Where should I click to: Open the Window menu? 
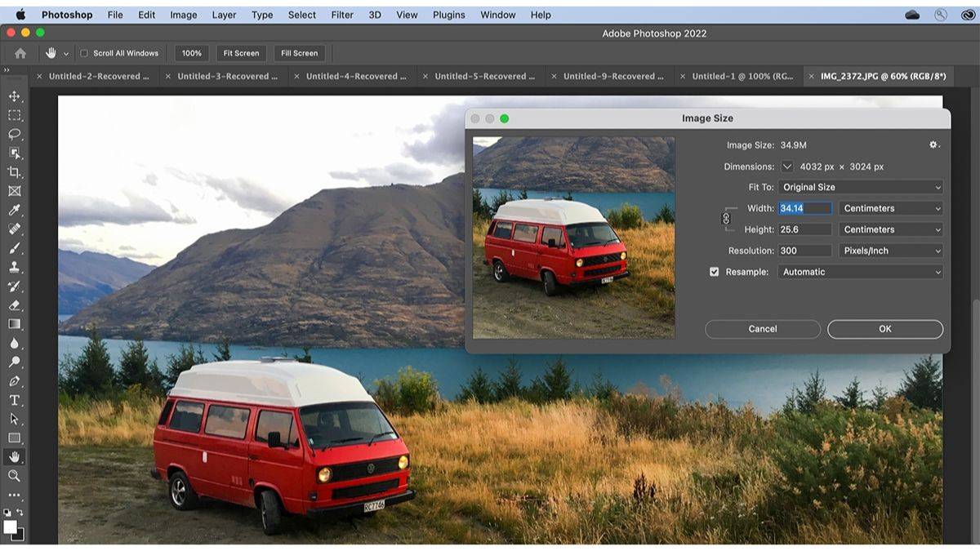click(x=498, y=15)
